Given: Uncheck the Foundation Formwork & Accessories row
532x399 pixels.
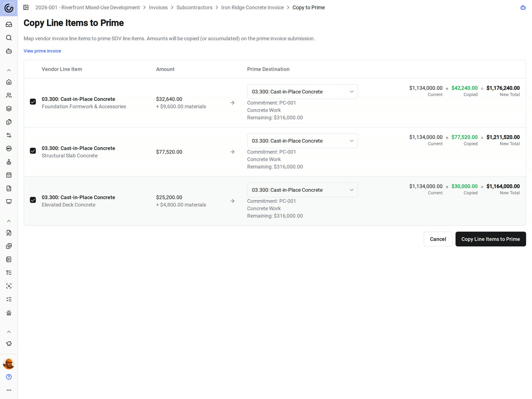Looking at the screenshot, I should click(x=33, y=102).
